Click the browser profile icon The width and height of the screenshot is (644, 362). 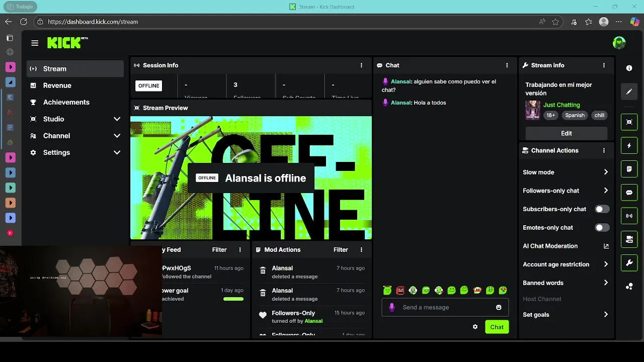(604, 22)
